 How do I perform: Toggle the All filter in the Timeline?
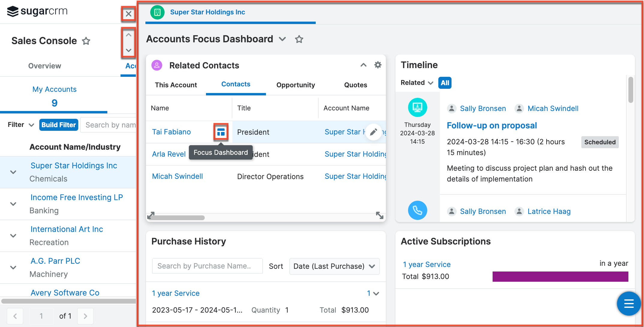coord(445,82)
